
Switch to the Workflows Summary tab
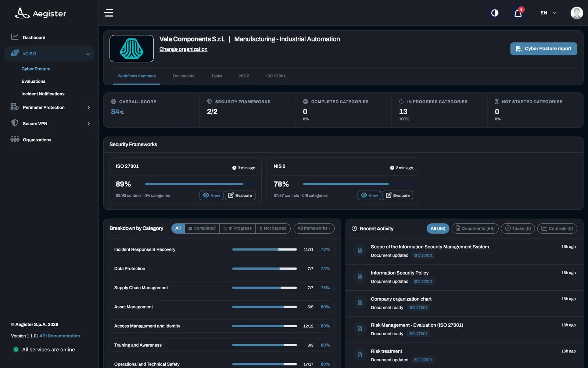(137, 76)
